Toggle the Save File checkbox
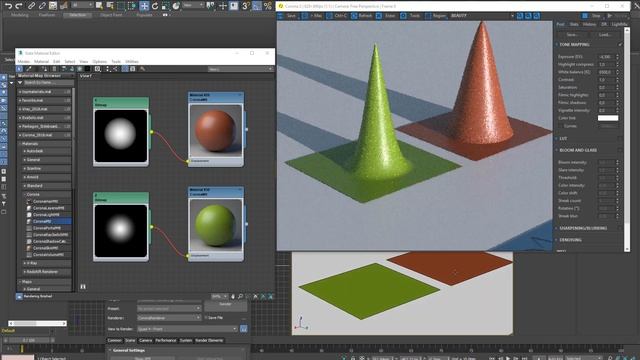 pyautogui.click(x=207, y=318)
